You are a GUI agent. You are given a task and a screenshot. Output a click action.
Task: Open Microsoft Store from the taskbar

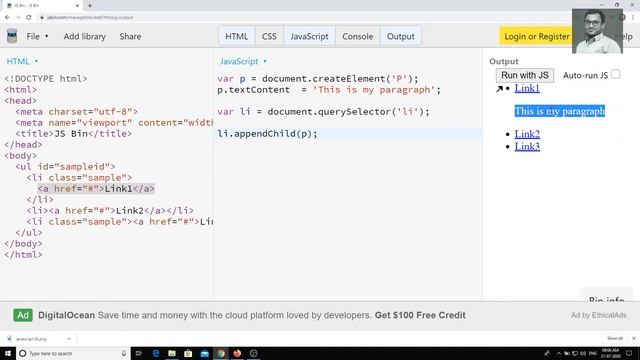tap(188, 353)
